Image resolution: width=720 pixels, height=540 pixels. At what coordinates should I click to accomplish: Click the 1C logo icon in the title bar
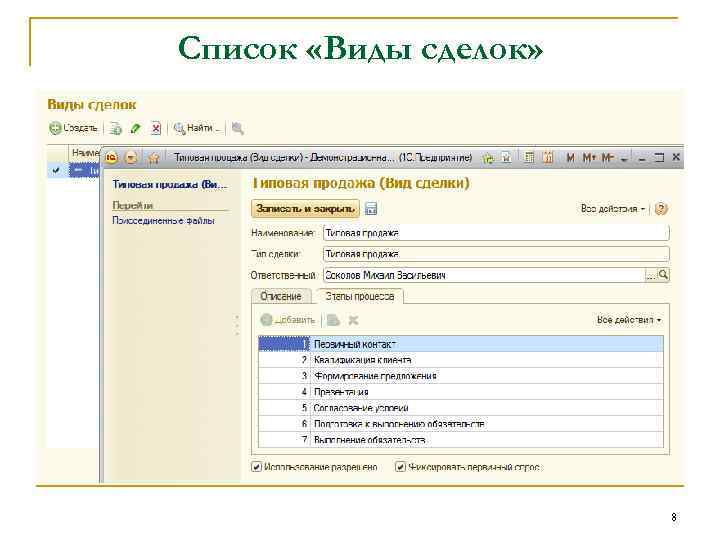point(111,158)
